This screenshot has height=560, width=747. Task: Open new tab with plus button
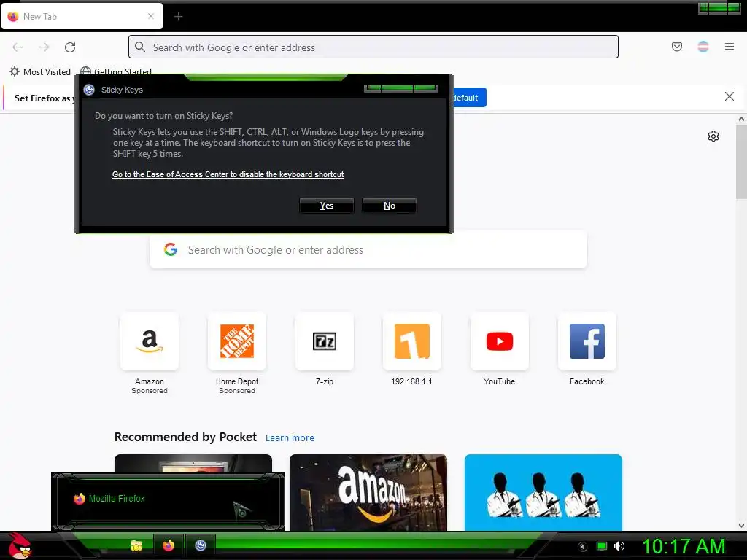[x=178, y=17]
